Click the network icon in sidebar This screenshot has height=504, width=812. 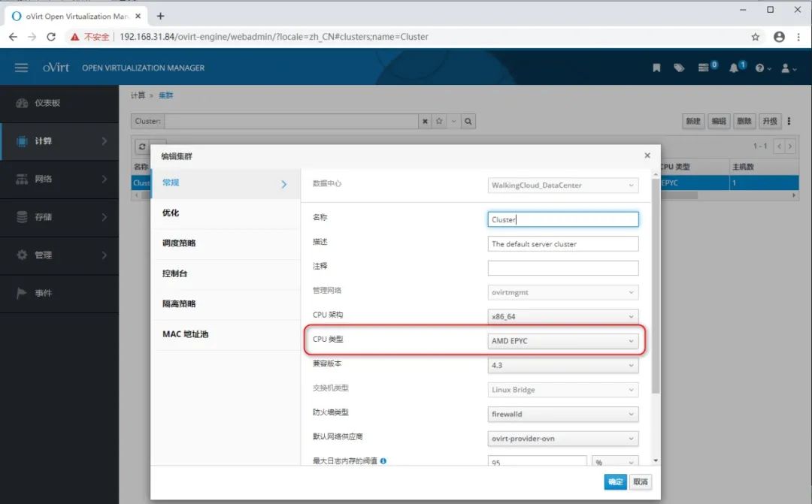pyautogui.click(x=22, y=179)
